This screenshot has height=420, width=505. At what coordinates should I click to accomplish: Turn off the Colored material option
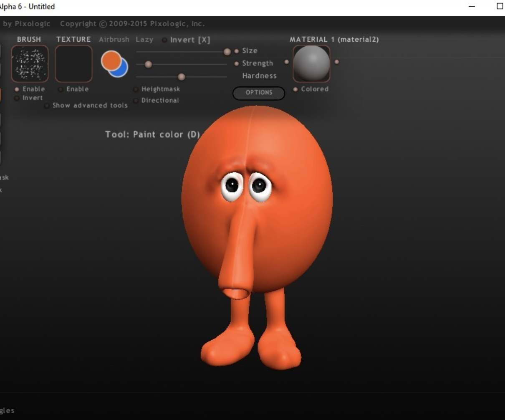[x=295, y=89]
